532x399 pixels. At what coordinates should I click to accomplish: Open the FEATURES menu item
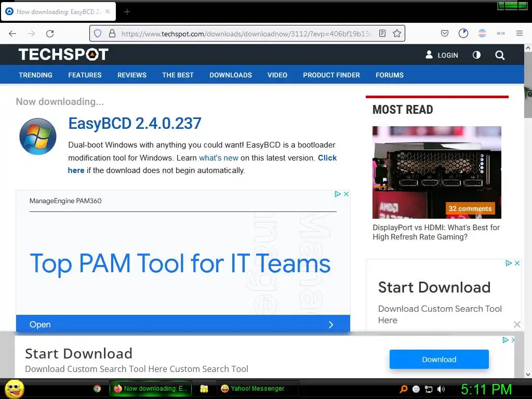pos(85,75)
